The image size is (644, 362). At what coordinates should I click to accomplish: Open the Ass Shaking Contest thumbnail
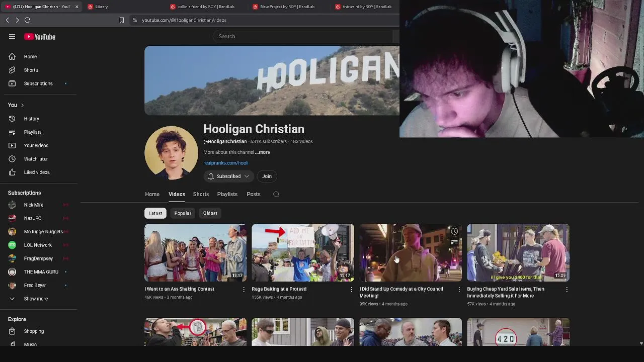click(195, 252)
